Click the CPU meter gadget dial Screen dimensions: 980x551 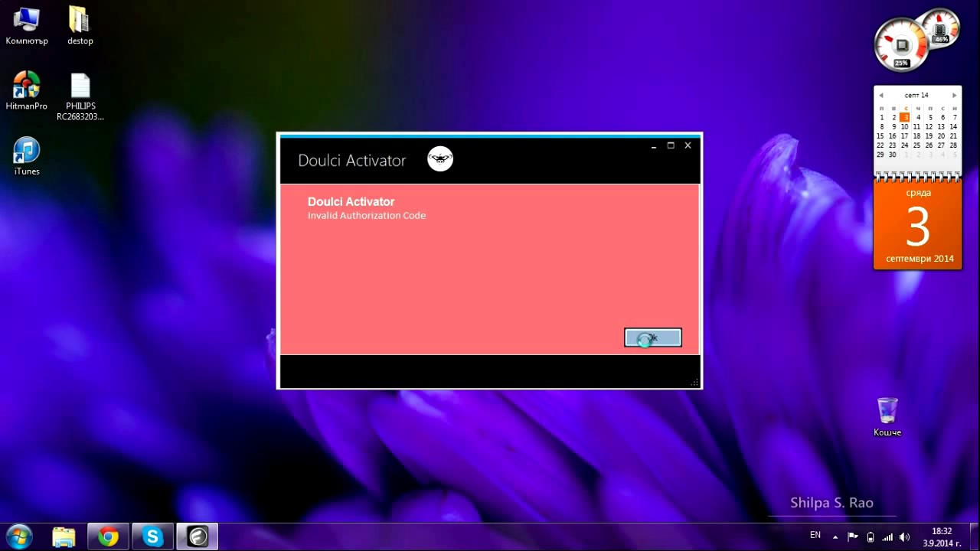pos(902,44)
